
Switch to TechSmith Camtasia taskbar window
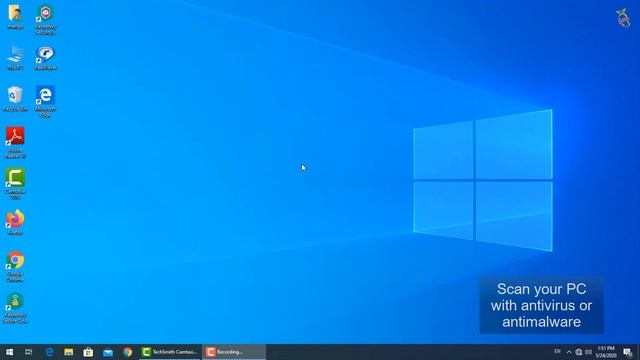(x=170, y=352)
